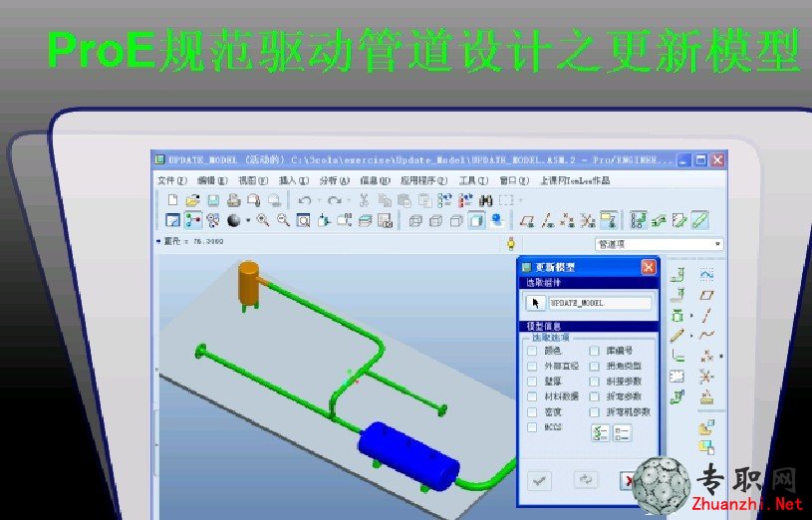Open the Undo history dropdown arrow
Image resolution: width=812 pixels, height=520 pixels.
(319, 200)
